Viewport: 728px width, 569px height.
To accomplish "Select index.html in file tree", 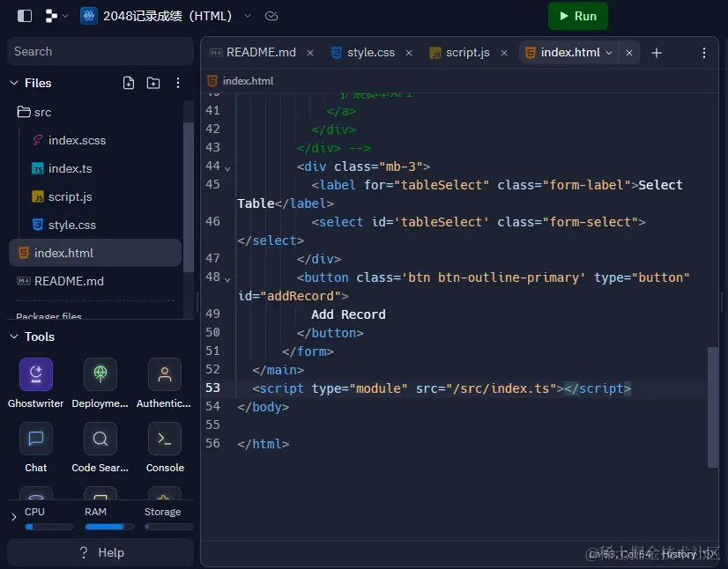I will 95,253.
